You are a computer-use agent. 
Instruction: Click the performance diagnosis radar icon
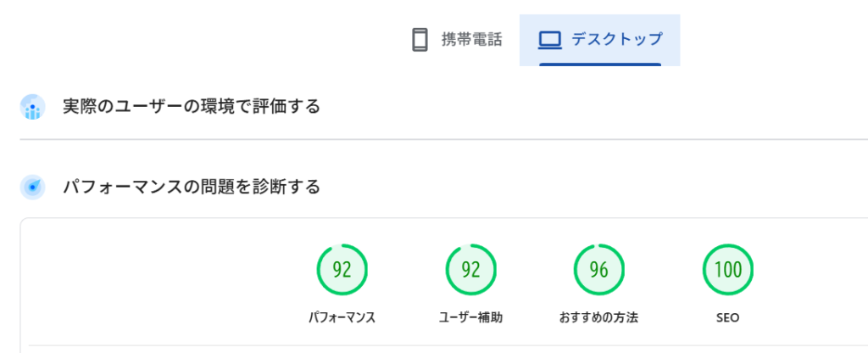pos(32,187)
